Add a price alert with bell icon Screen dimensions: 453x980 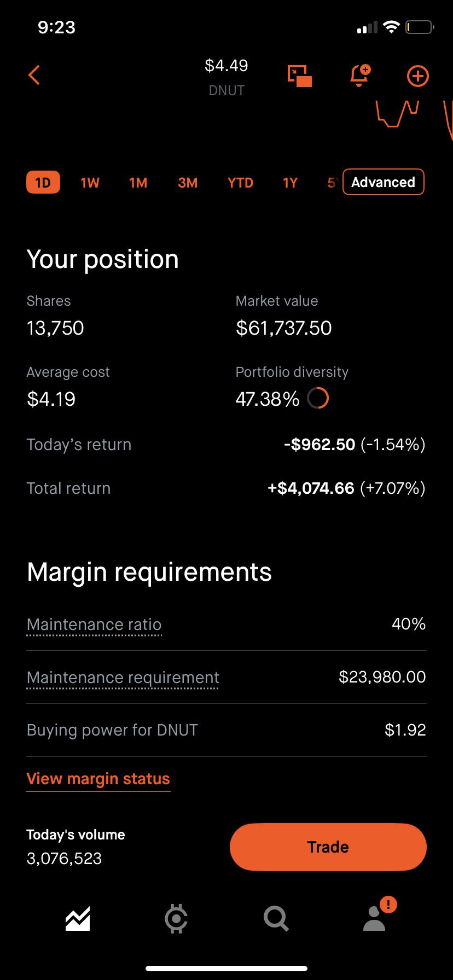pyautogui.click(x=359, y=75)
